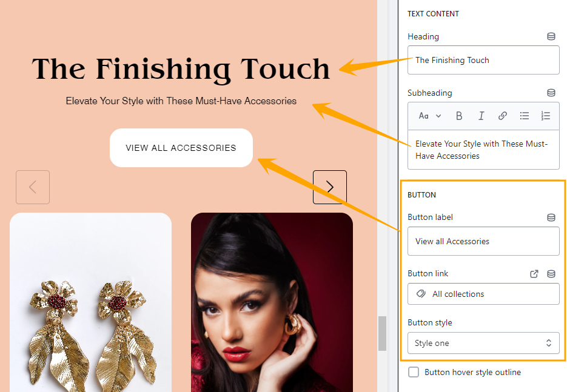567x392 pixels.
Task: Open the All collections link picker
Action: tap(483, 294)
